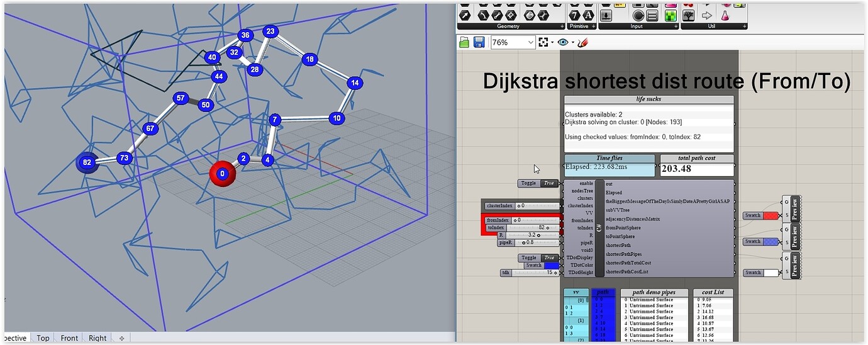
Task: Select the round button icon in Input
Action: [638, 15]
